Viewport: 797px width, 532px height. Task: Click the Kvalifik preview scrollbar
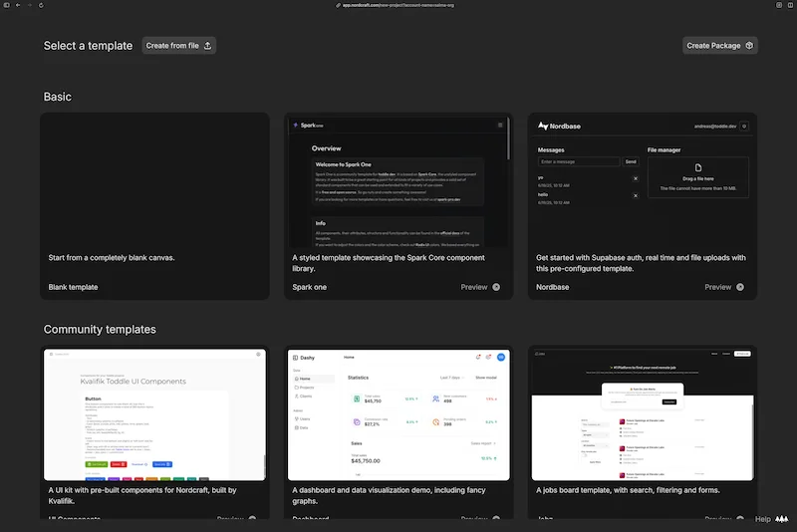[x=264, y=466]
